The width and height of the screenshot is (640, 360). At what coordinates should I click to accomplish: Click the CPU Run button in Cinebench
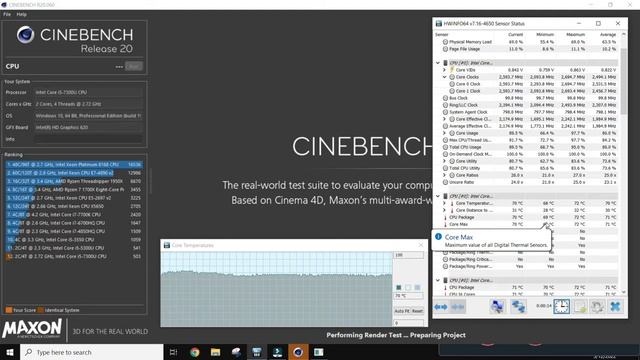point(133,66)
